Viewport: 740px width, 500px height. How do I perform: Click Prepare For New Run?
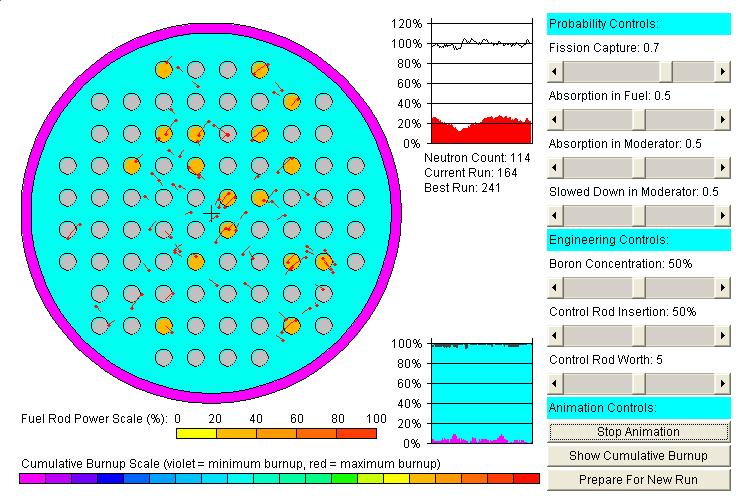(x=638, y=479)
